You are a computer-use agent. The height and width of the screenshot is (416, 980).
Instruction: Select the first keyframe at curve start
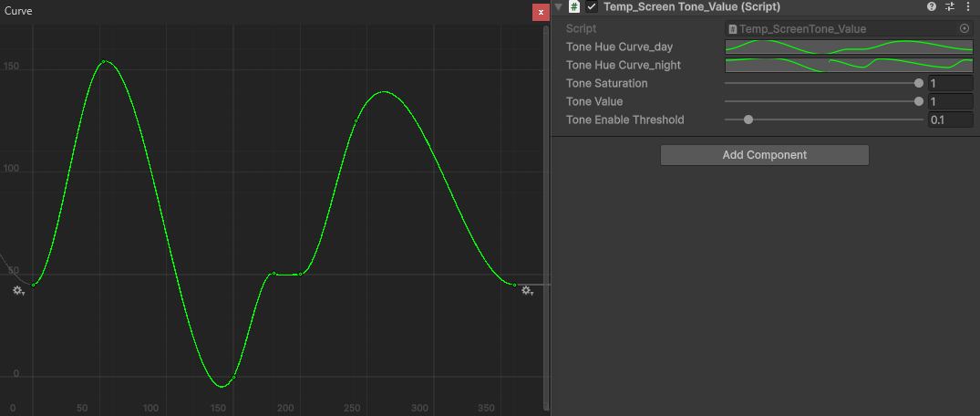[33, 285]
